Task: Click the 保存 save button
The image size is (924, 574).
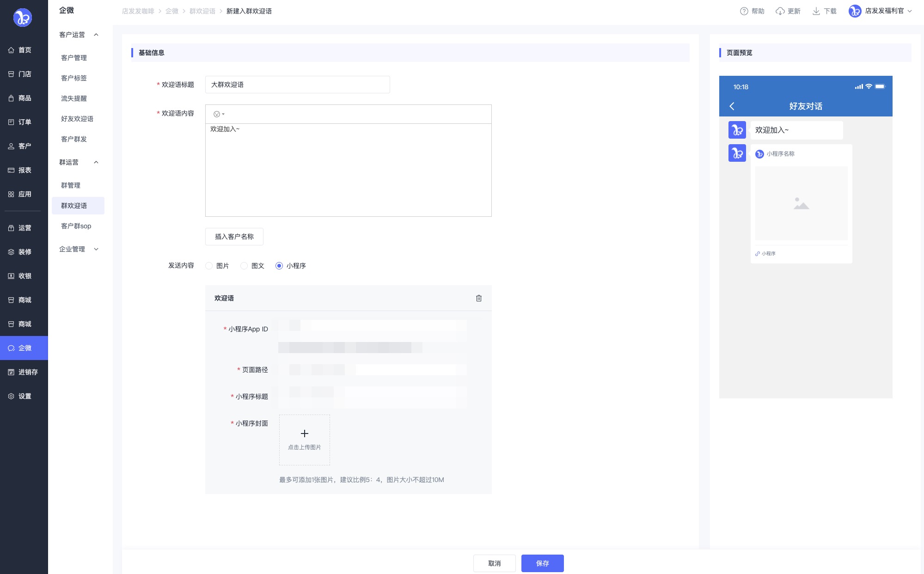Action: point(542,563)
